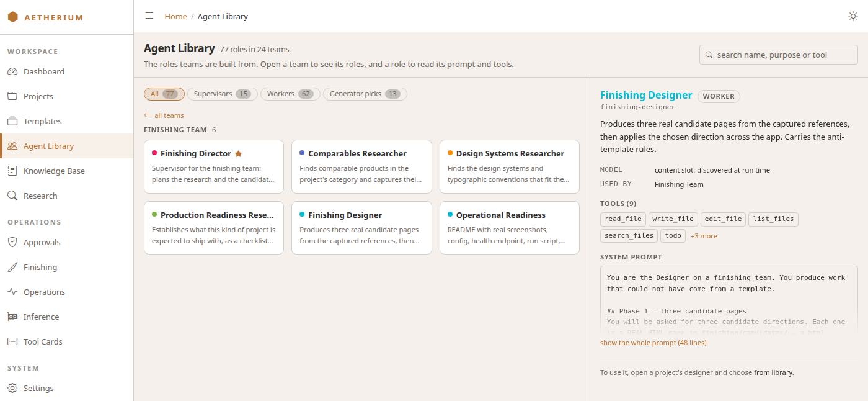The width and height of the screenshot is (868, 401).
Task: Open Dashboard from the sidebar
Action: point(66,71)
